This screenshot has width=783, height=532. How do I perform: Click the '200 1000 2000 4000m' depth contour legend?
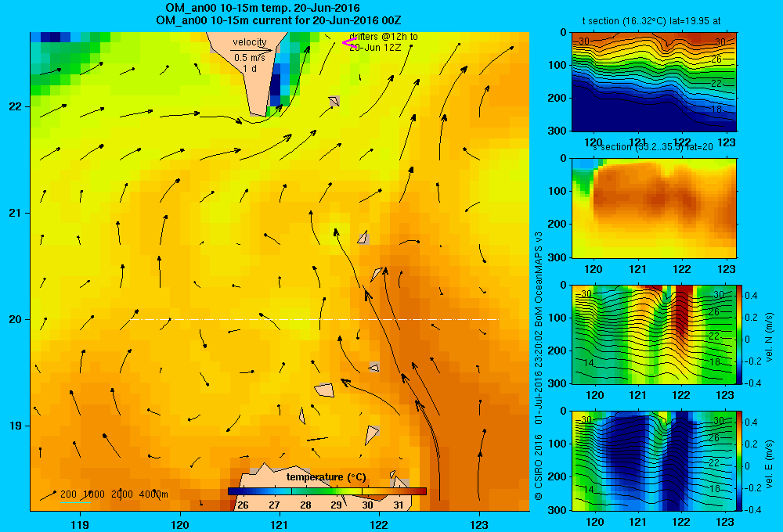pos(114,494)
